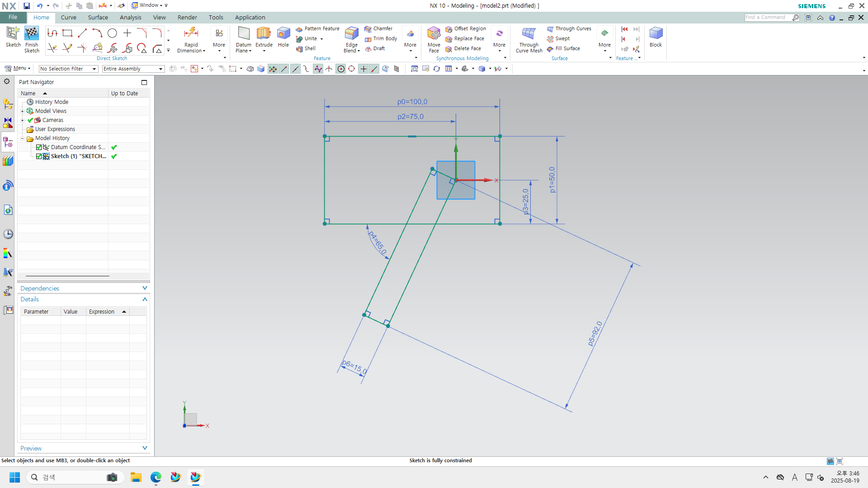Choose the Rectangle sketch tool
Image resolution: width=868 pixels, height=488 pixels.
pos(67,33)
